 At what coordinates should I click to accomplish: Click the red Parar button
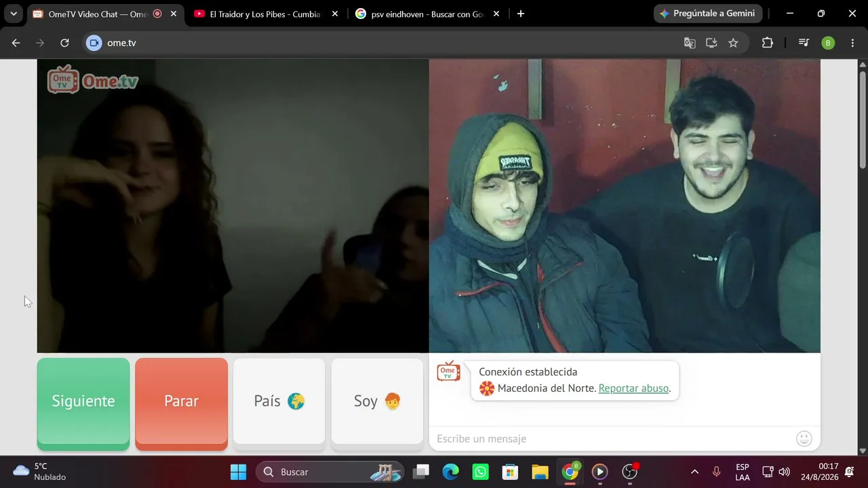pos(181,404)
